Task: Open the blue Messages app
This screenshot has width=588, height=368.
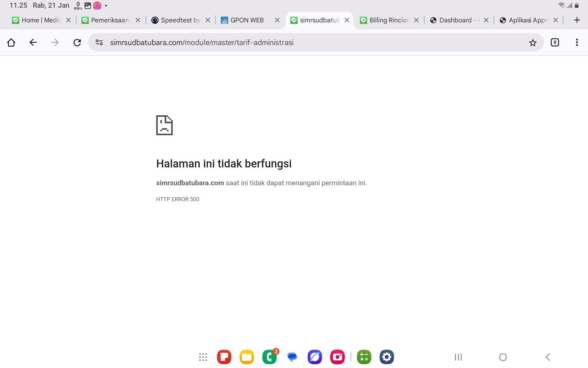Action: [292, 357]
